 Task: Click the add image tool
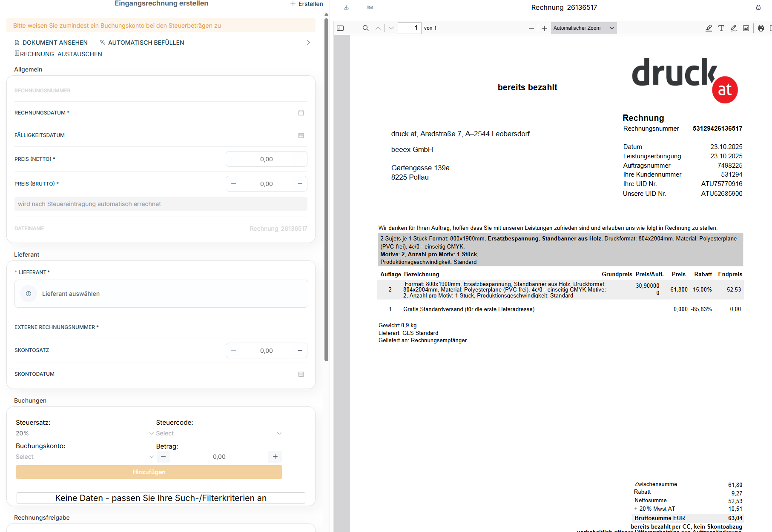coord(746,28)
